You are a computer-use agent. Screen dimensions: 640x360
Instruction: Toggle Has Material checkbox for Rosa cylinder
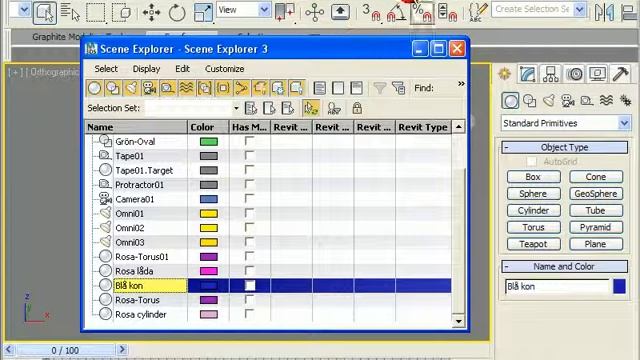click(x=249, y=314)
